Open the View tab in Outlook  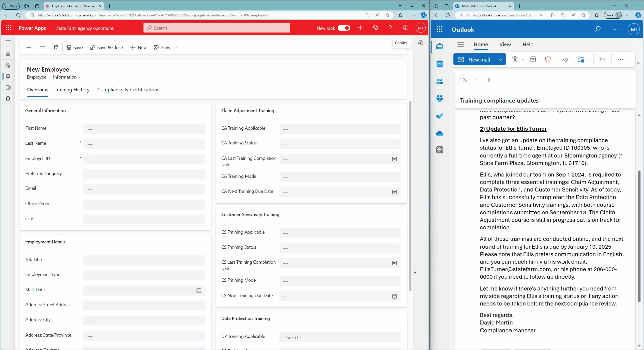pyautogui.click(x=505, y=44)
